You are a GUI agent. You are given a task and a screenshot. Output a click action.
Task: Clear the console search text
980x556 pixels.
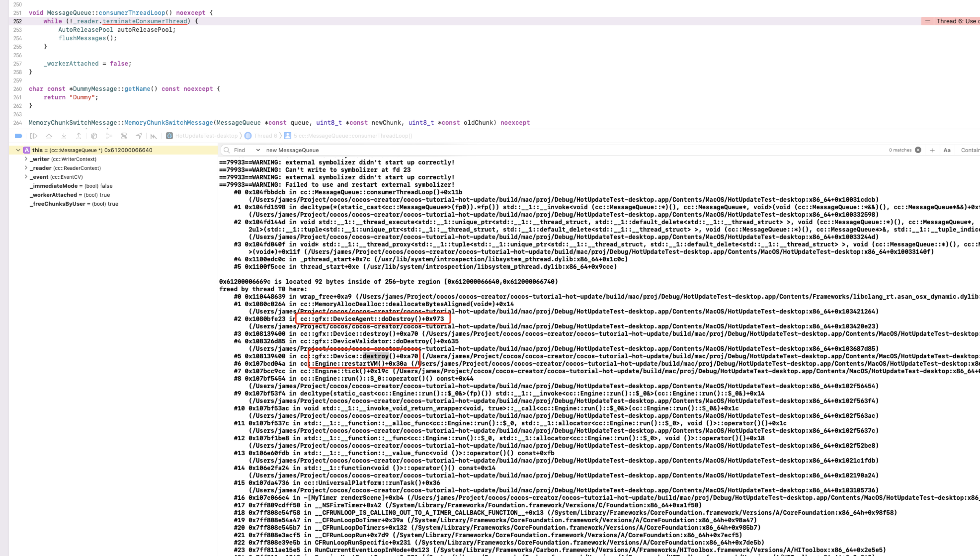[x=918, y=150]
